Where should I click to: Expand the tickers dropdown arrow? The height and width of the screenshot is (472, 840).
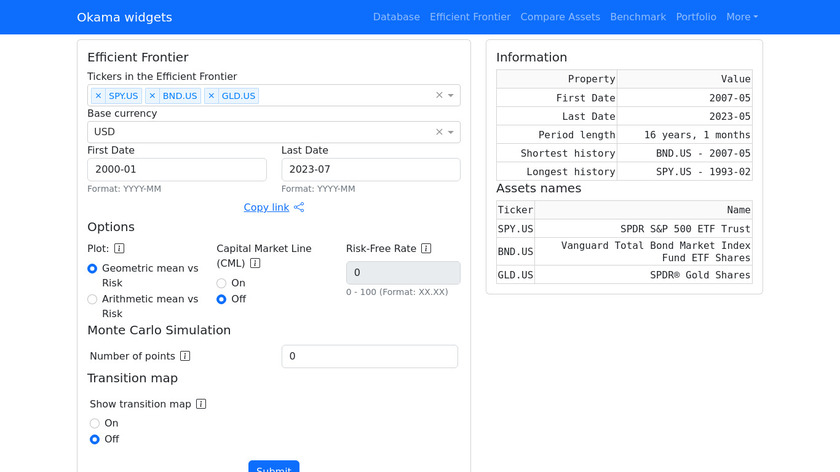click(451, 96)
